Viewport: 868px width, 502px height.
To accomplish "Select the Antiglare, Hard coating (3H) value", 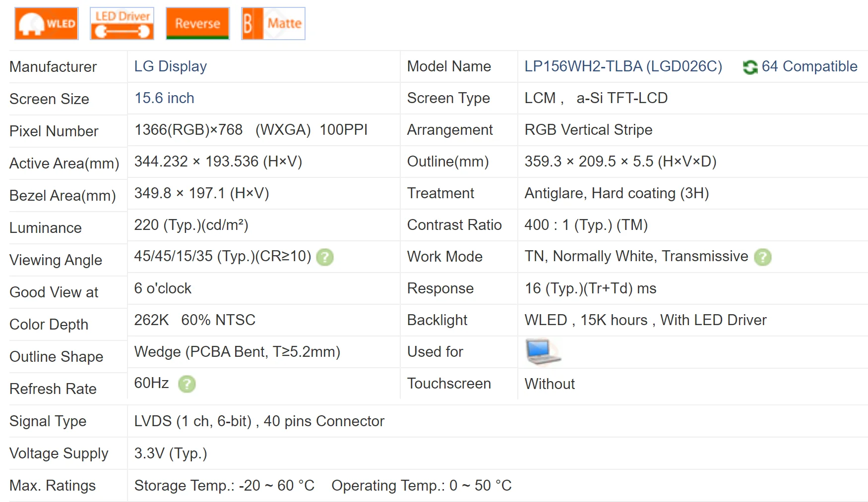I will 617,193.
